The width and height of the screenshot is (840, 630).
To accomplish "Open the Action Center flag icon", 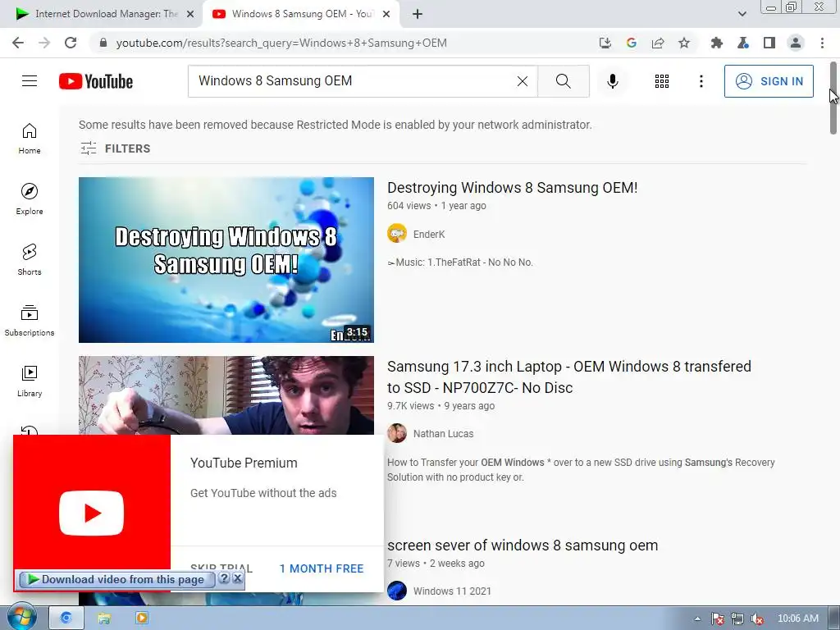I will coord(717,619).
